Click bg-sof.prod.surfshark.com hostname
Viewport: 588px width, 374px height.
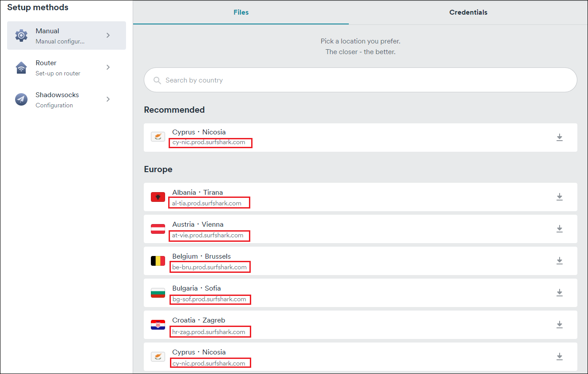[x=209, y=299]
